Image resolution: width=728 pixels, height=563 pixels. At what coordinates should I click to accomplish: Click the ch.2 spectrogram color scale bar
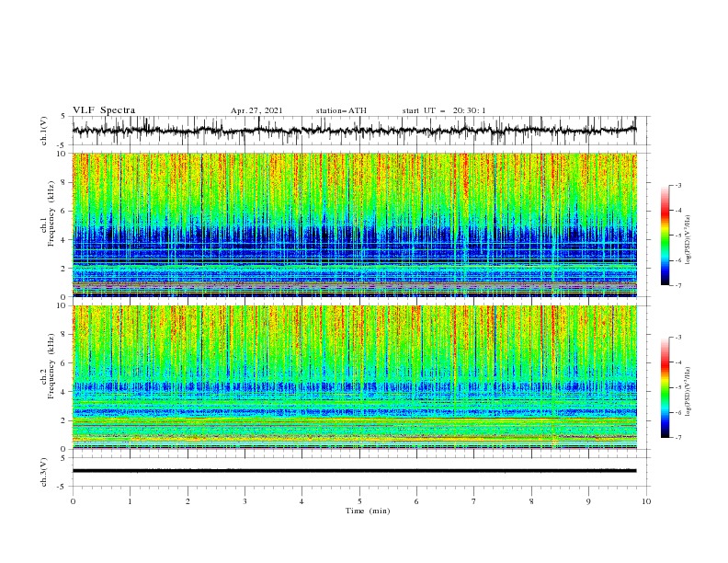point(665,387)
